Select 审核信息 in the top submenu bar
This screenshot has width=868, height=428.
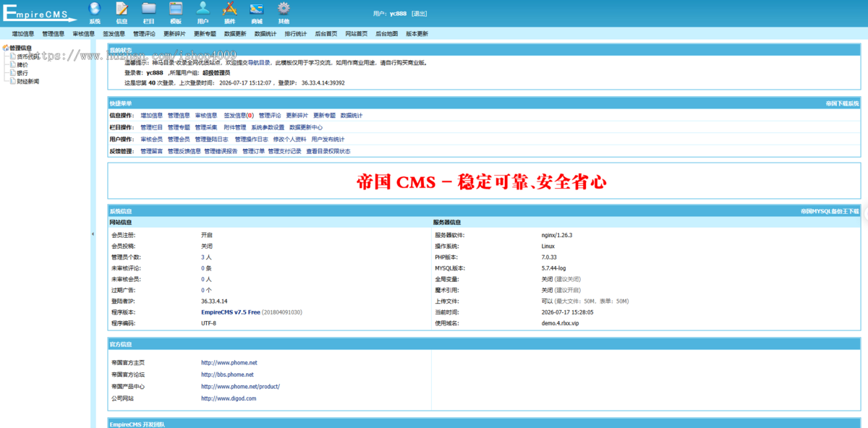pos(84,33)
